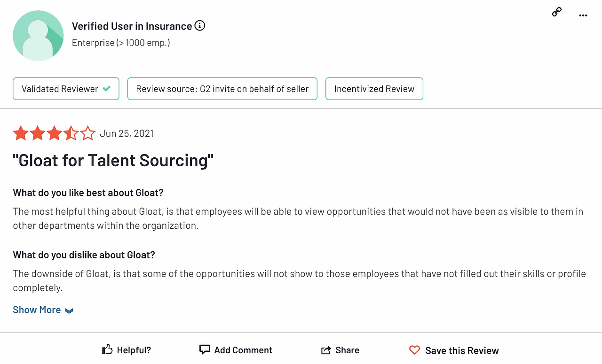
Task: Open the three-dot more options menu
Action: (583, 15)
